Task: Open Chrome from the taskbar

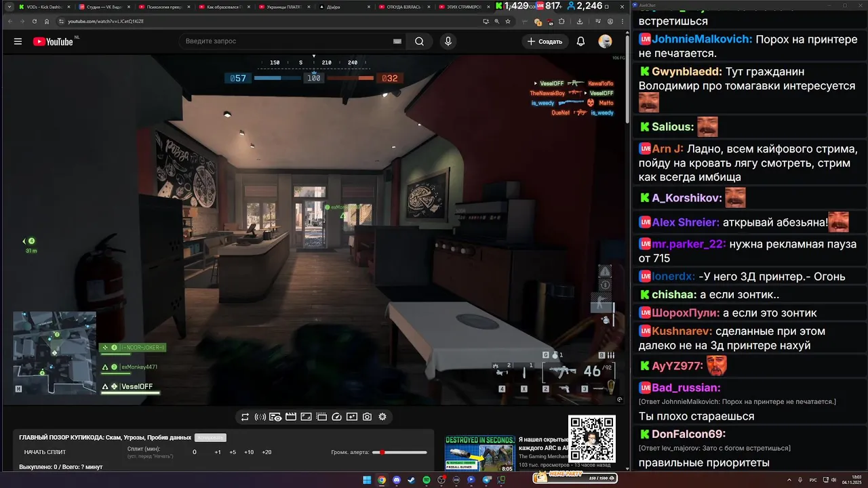Action: point(382,480)
